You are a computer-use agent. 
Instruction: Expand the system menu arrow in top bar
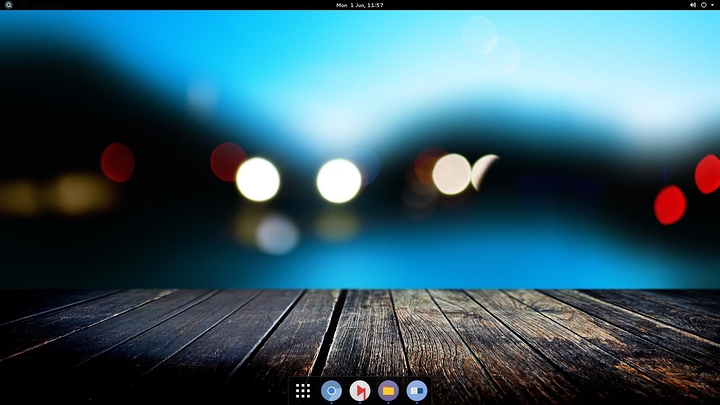tap(712, 5)
